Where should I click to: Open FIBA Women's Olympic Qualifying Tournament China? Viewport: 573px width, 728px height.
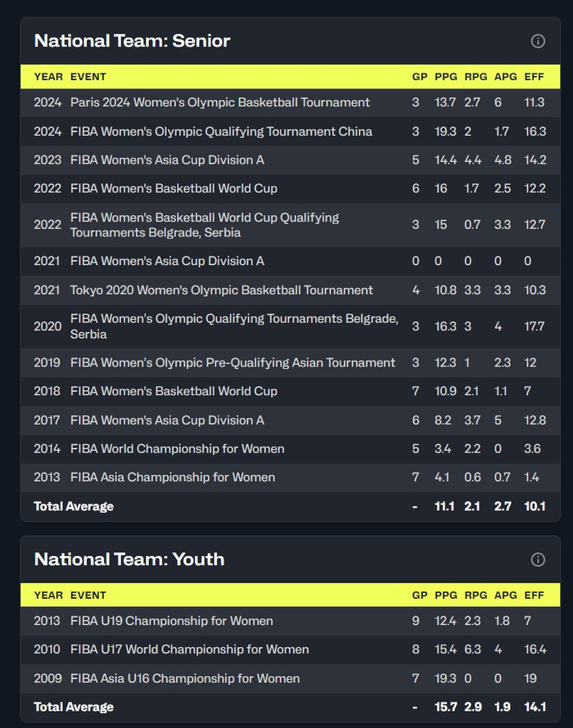coord(221,131)
